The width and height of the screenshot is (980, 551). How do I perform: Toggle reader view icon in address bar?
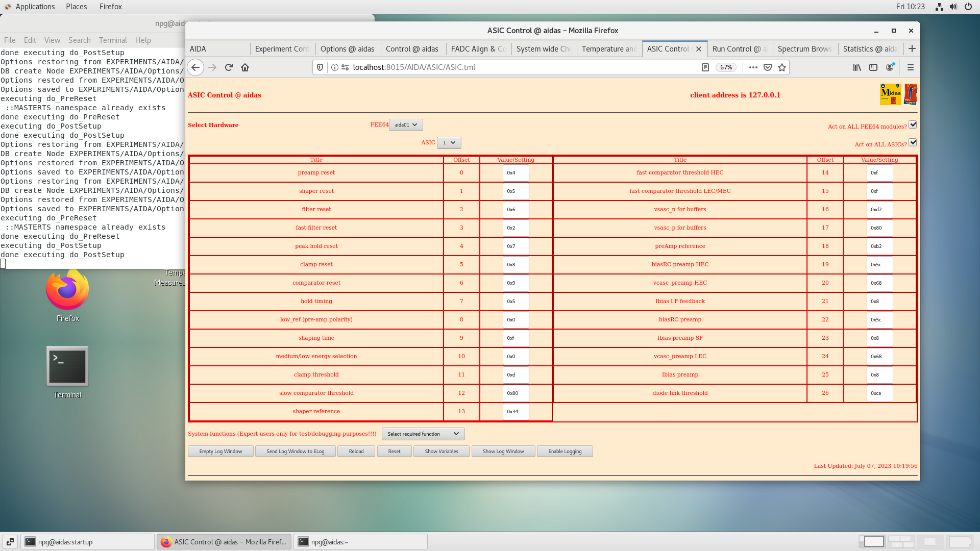click(705, 67)
